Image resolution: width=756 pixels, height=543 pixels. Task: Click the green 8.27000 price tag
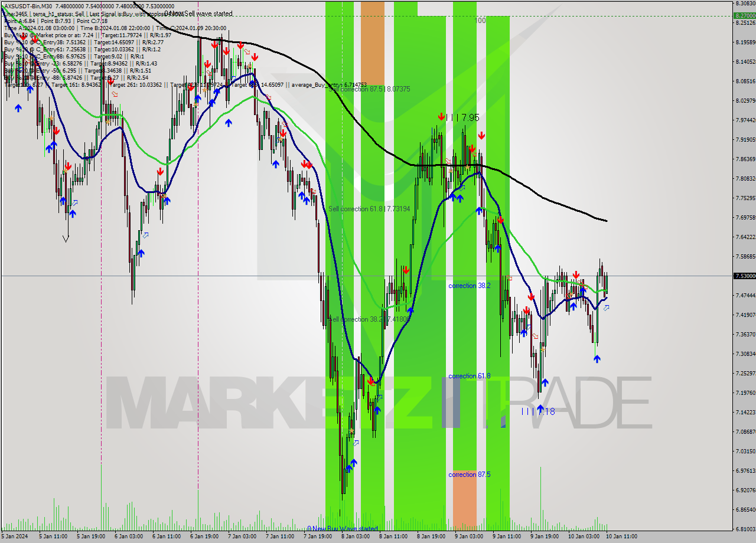pos(745,16)
